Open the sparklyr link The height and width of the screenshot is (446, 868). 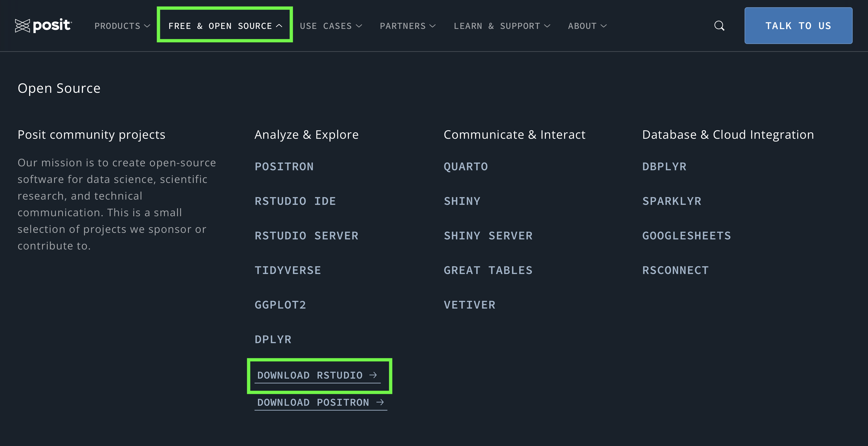(671, 201)
